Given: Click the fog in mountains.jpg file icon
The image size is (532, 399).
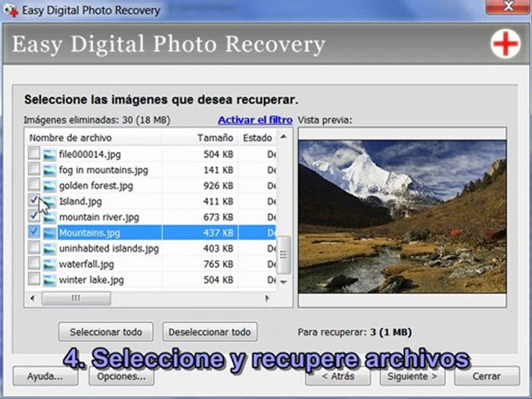Looking at the screenshot, I should click(x=49, y=170).
